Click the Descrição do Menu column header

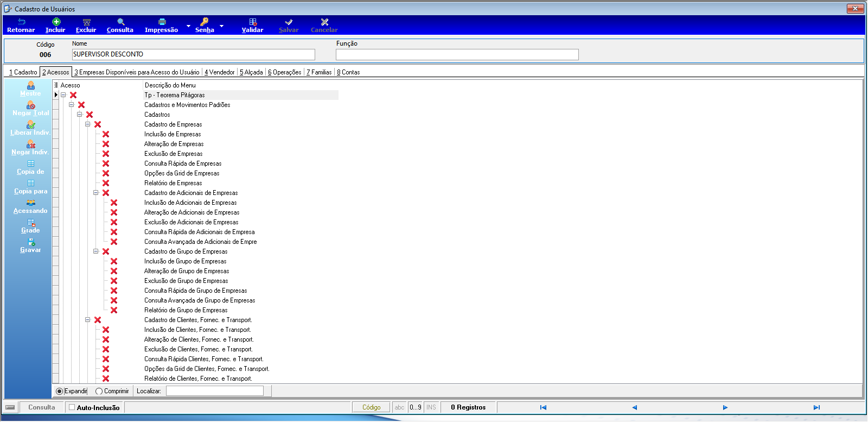(170, 85)
